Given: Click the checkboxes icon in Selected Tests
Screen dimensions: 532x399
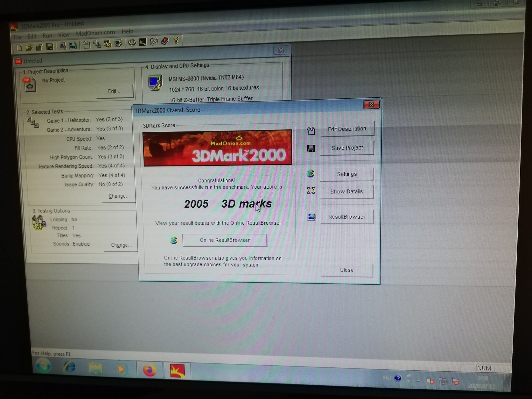Looking at the screenshot, I should pos(33,122).
